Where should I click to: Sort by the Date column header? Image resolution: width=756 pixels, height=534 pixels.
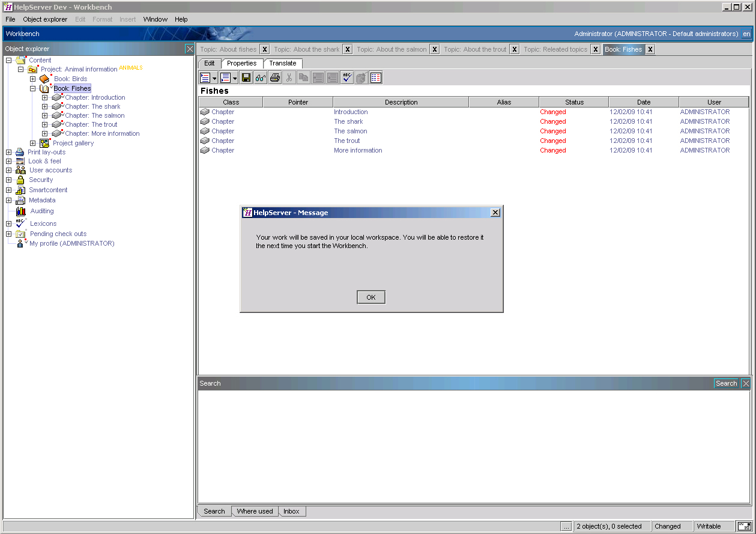(x=644, y=102)
